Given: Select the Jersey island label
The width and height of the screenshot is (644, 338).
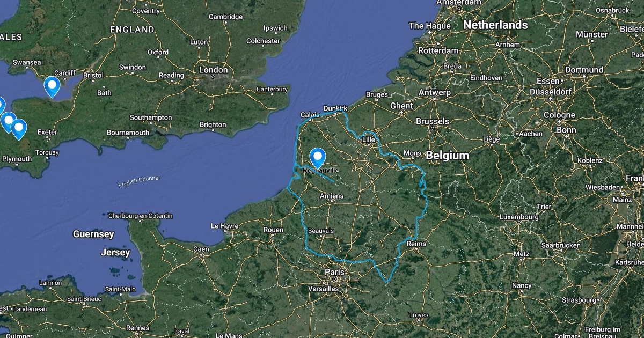Looking at the screenshot, I should pyautogui.click(x=115, y=252).
